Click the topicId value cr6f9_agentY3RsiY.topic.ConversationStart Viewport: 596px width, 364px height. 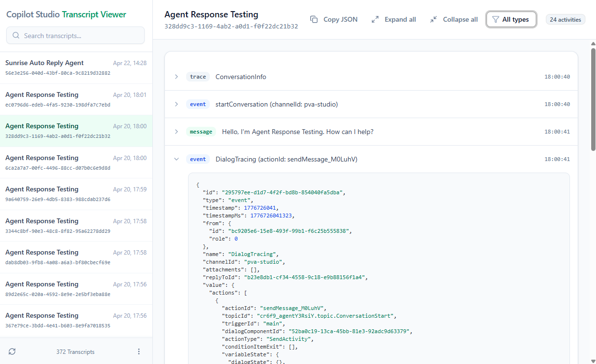(x=326, y=316)
